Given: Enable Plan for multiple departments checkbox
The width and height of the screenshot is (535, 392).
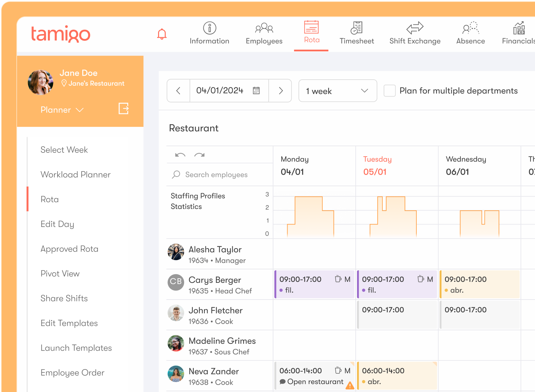Looking at the screenshot, I should [389, 91].
